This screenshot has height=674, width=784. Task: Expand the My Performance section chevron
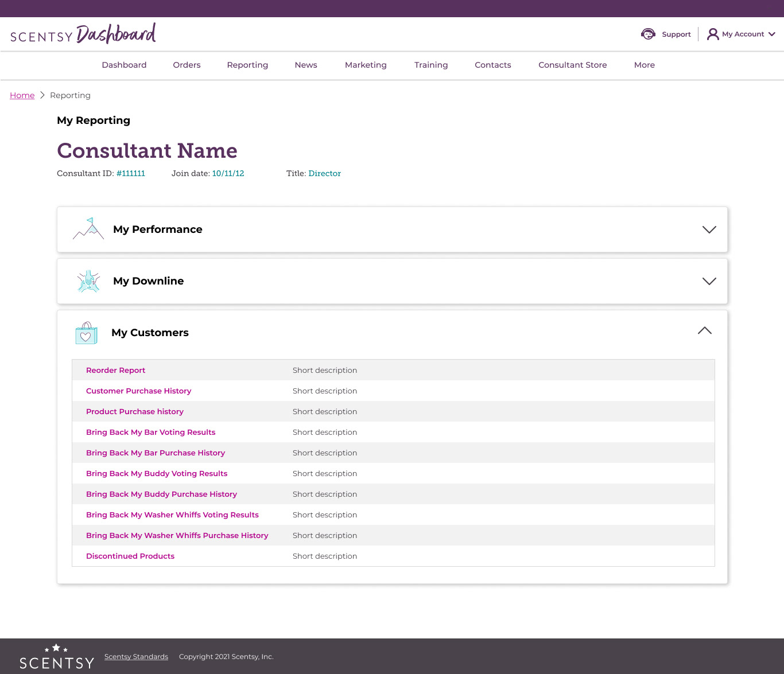pyautogui.click(x=709, y=229)
